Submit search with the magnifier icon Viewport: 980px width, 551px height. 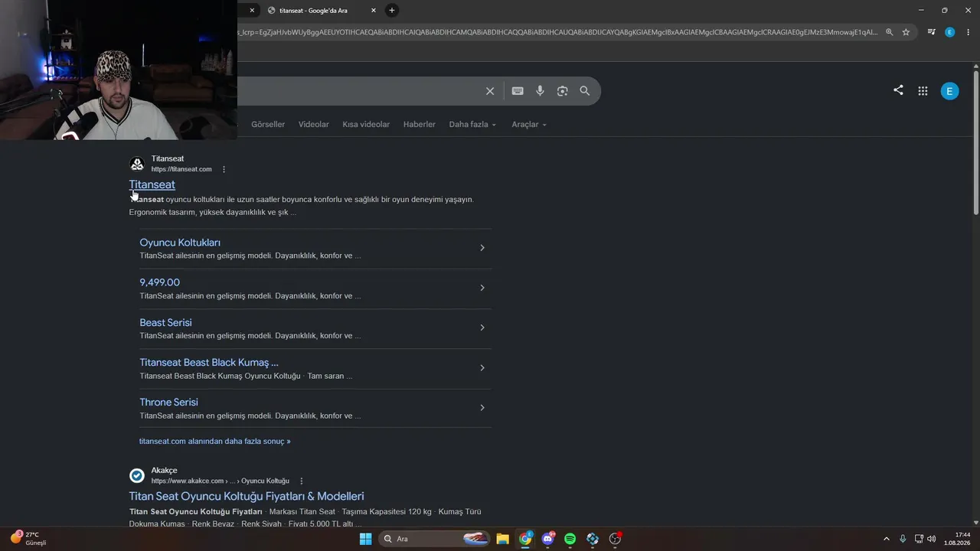coord(585,91)
